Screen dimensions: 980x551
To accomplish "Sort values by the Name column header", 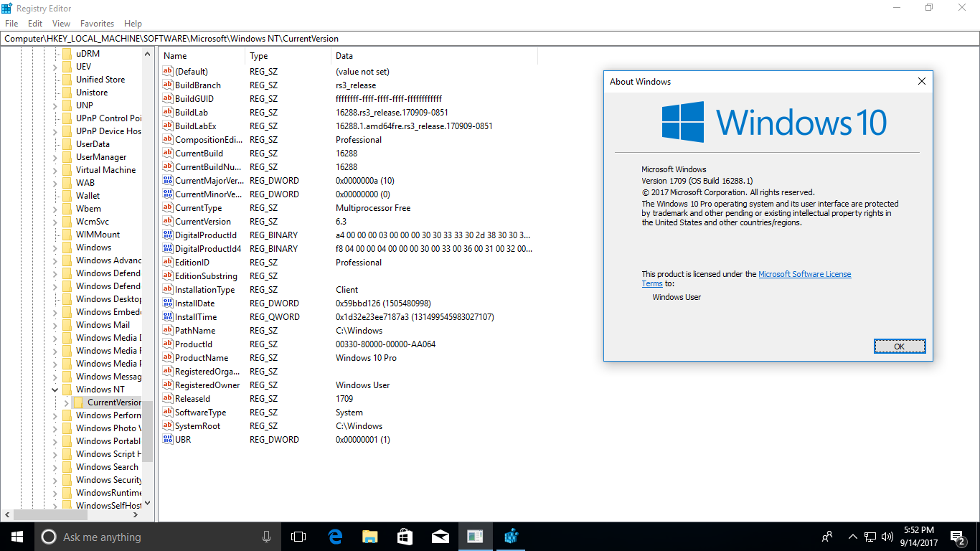I will tap(202, 56).
